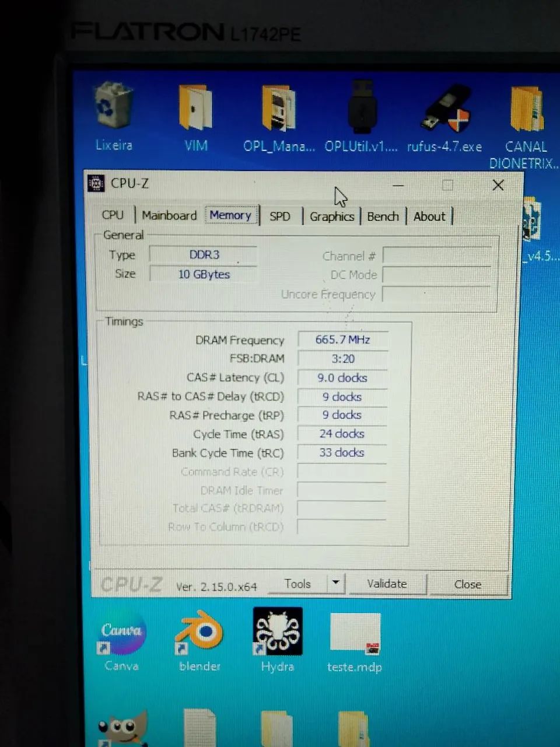This screenshot has height=747, width=560.
Task: Click the DDR3 type field
Action: pos(204,254)
